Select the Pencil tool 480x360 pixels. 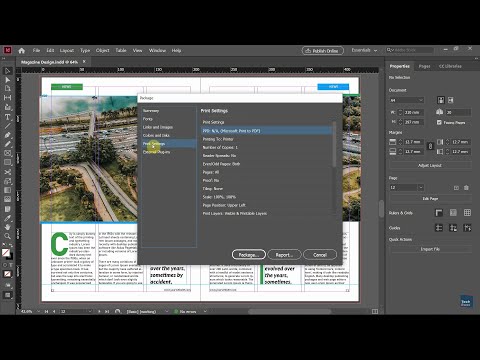tap(7, 144)
